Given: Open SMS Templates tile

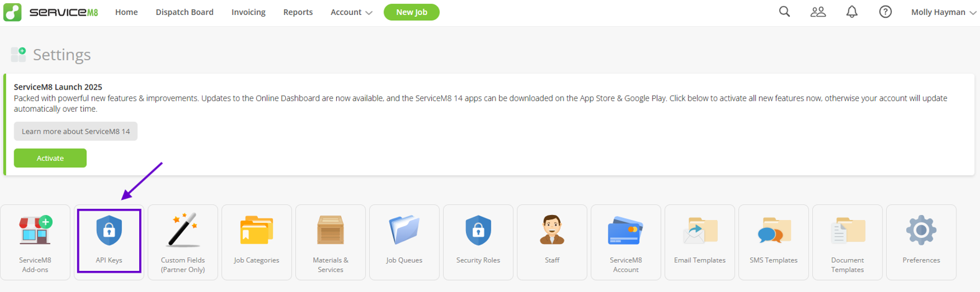Looking at the screenshot, I should pos(774,242).
